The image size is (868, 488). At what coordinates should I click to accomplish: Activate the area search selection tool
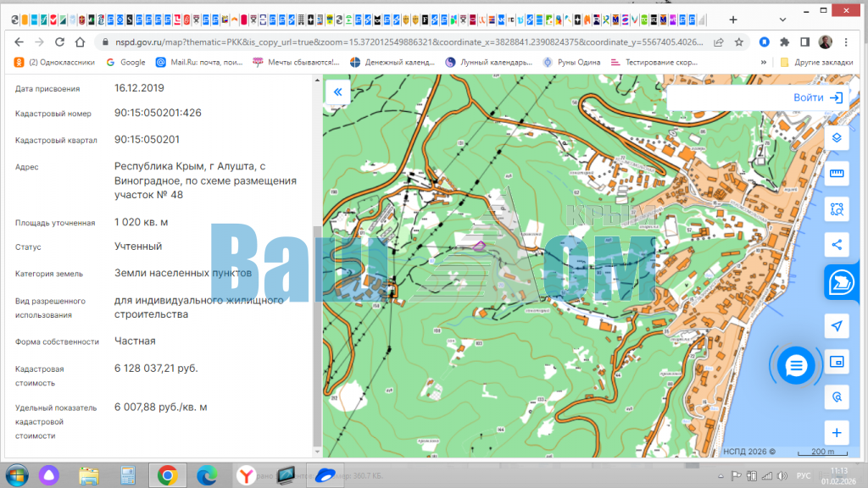coord(837,209)
